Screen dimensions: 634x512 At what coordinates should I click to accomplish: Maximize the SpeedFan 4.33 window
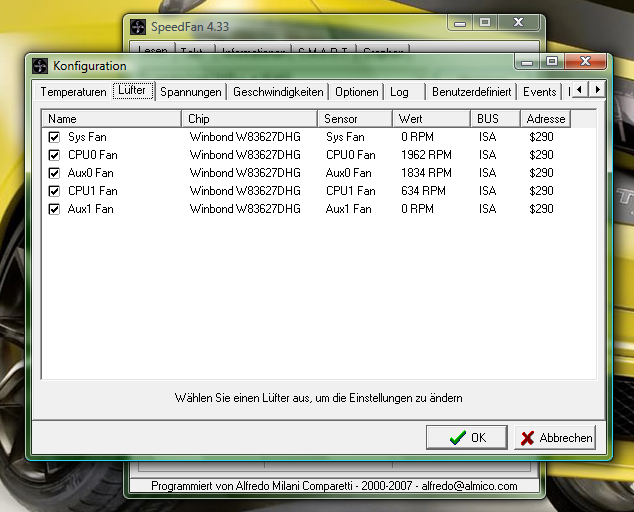pyautogui.click(x=485, y=22)
